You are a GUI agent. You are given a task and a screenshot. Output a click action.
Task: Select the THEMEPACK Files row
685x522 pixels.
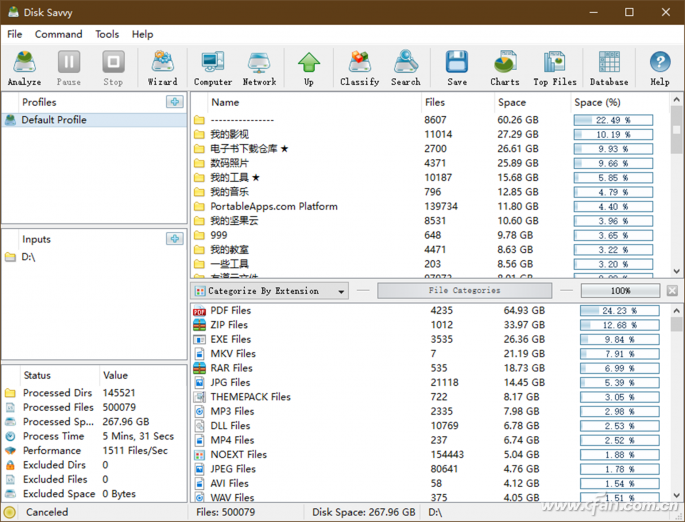[x=430, y=397]
